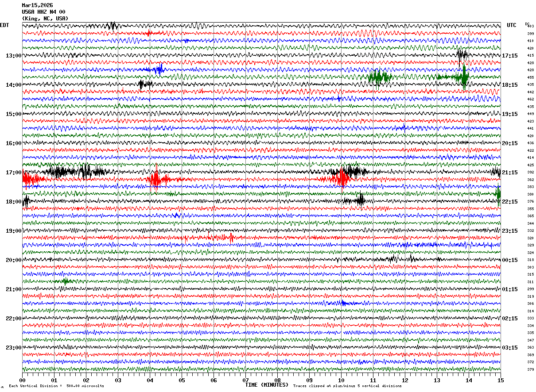This screenshot has width=536, height=392.
Task: Click the 13 minute tick label on the axis
Action: pyautogui.click(x=437, y=380)
